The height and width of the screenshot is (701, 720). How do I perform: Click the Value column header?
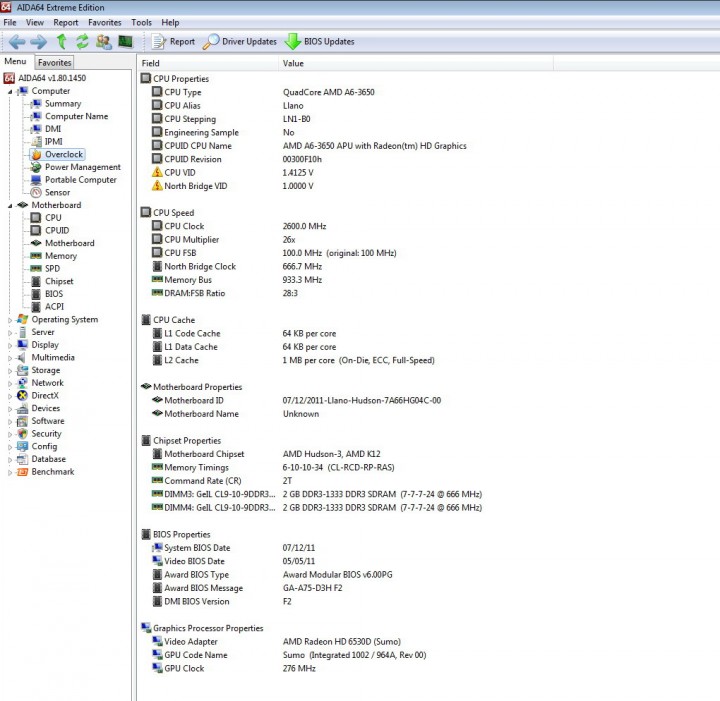click(416, 63)
